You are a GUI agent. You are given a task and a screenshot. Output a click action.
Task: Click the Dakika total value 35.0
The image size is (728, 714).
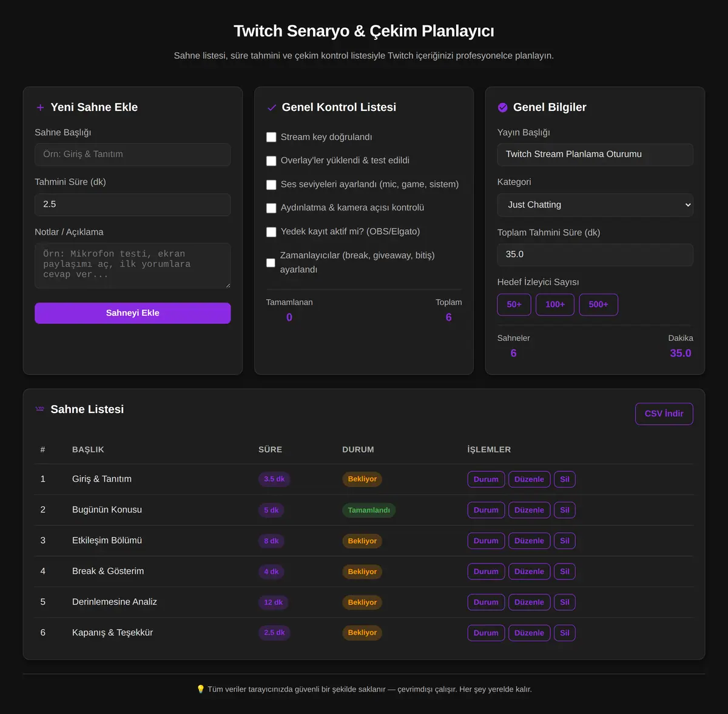click(680, 353)
